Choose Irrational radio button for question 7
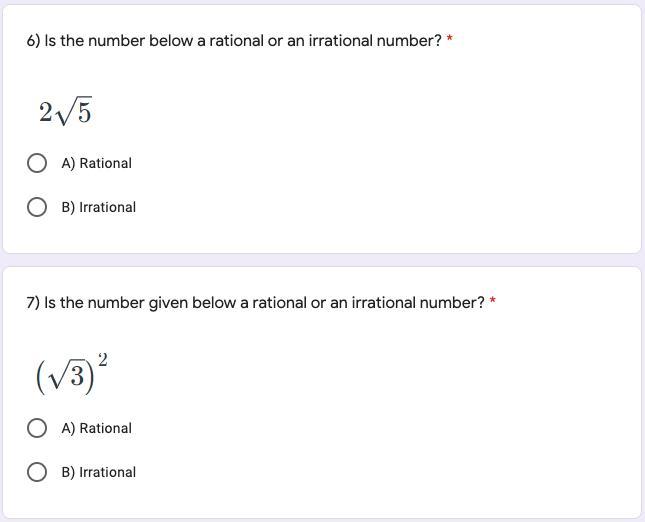645x522 pixels. point(37,472)
